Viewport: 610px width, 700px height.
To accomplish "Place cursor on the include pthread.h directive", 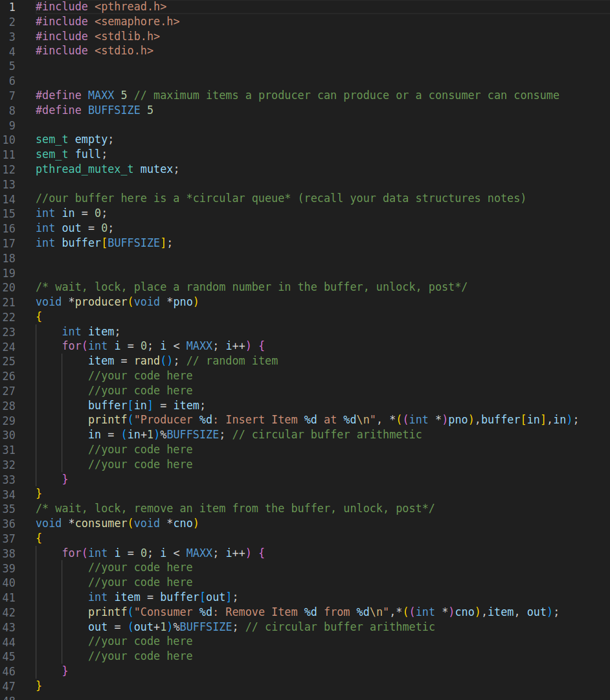I will pyautogui.click(x=100, y=6).
